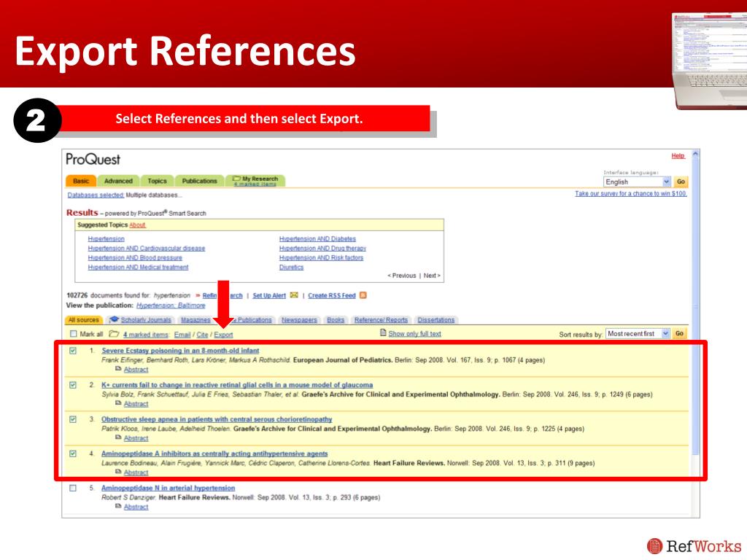Viewport: 747px width, 560px height.
Task: Click the My Research folder icon
Action: click(x=236, y=179)
